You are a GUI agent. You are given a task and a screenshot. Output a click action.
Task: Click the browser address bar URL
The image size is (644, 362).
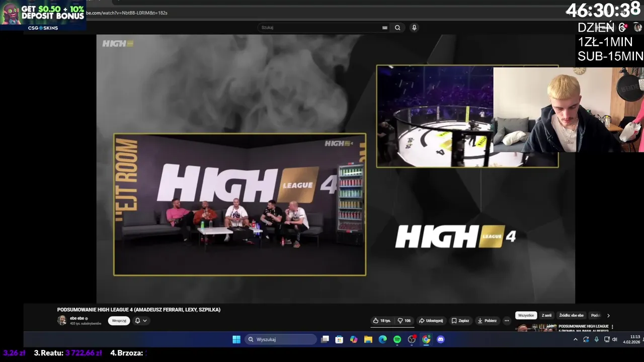coord(127,13)
